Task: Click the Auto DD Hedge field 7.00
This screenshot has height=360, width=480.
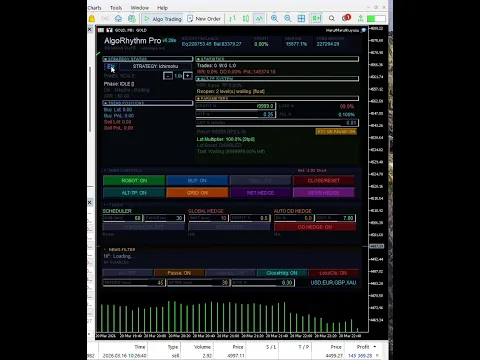Action: 336,218
